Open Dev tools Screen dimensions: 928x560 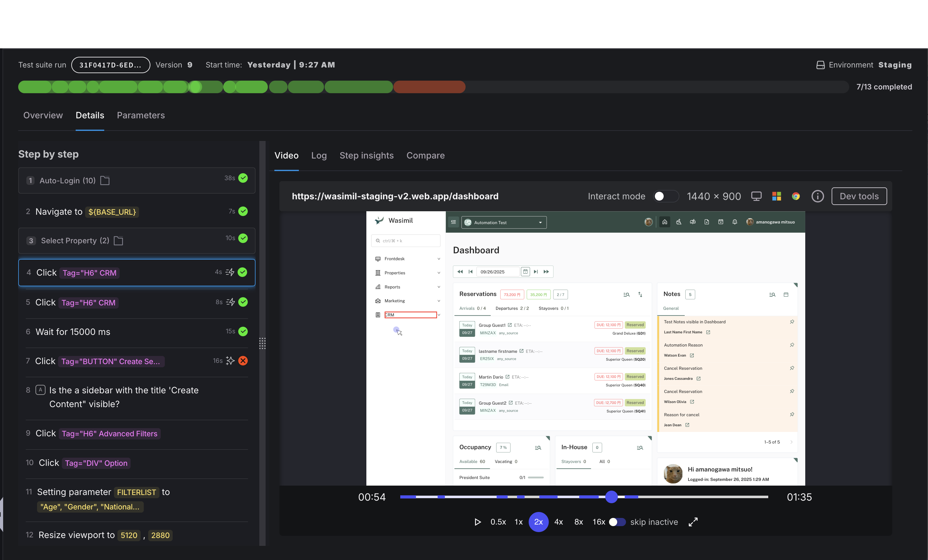click(x=859, y=196)
